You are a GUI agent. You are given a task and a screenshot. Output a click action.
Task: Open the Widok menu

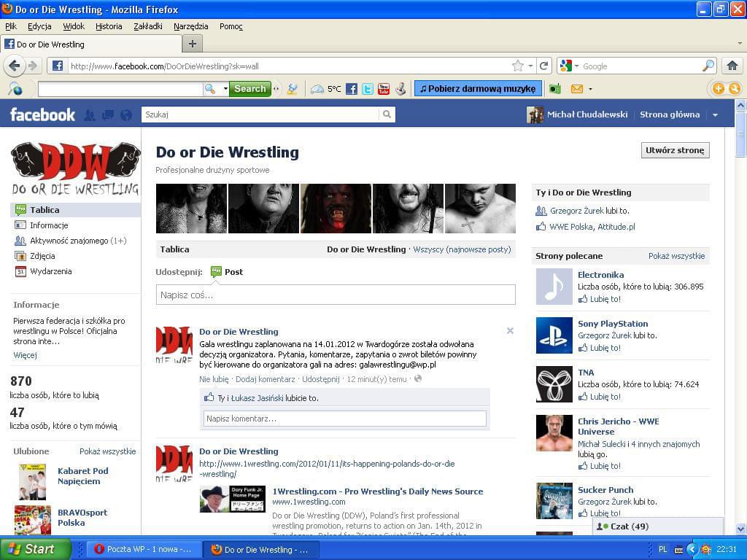coord(74,26)
